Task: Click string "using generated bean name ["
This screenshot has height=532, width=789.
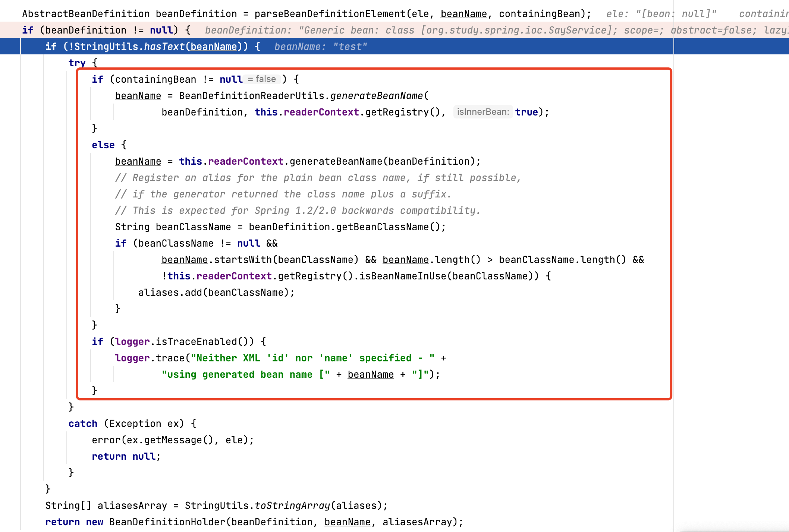Action: tap(246, 374)
